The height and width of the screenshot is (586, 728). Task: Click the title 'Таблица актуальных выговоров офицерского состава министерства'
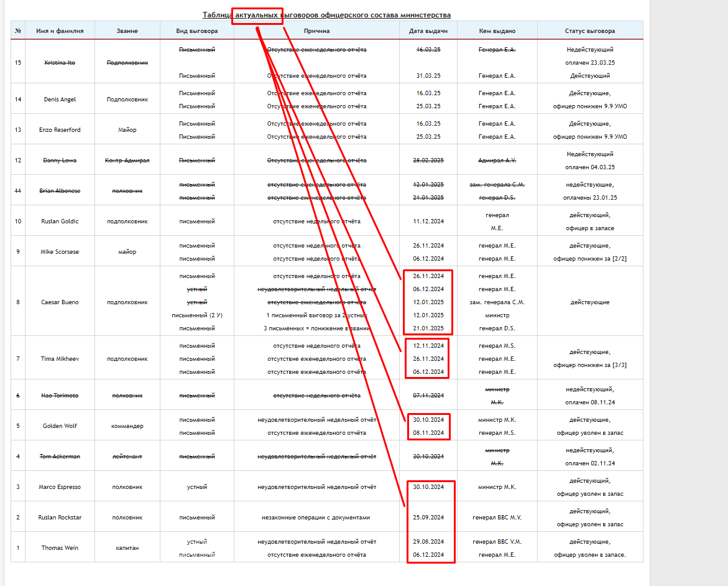[326, 15]
